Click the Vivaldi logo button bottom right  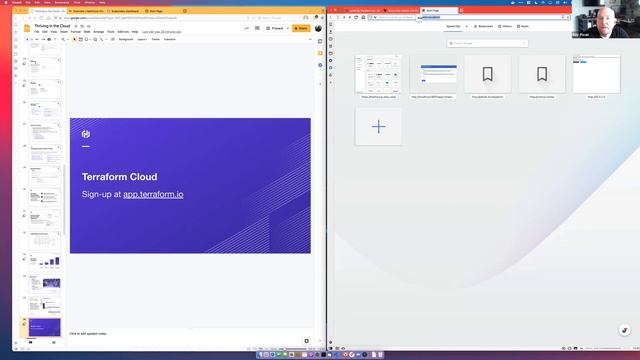click(624, 330)
